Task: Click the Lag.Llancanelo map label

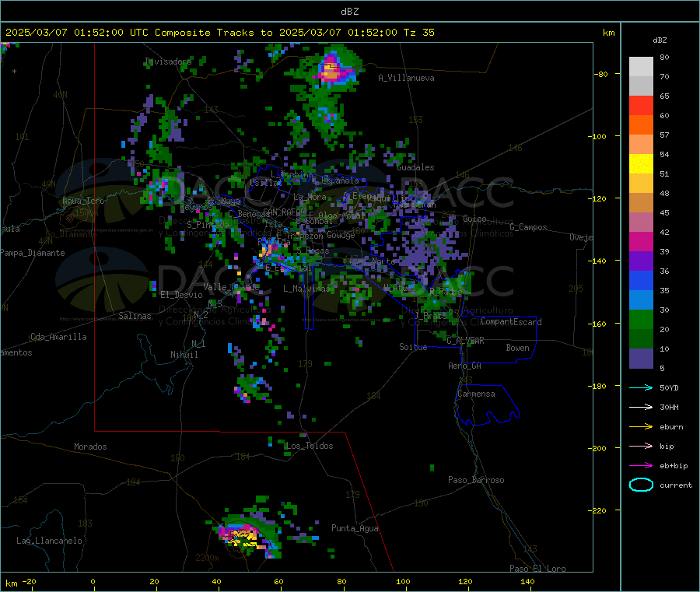Action: [49, 541]
